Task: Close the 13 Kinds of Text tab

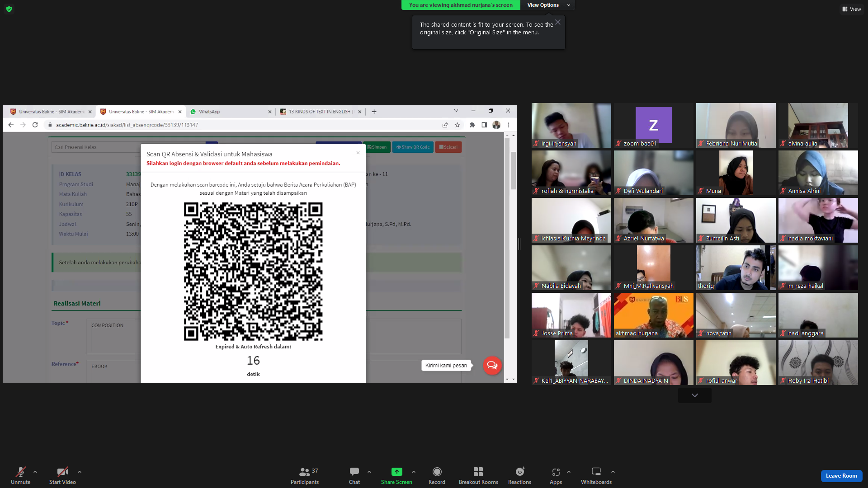Action: 360,112
